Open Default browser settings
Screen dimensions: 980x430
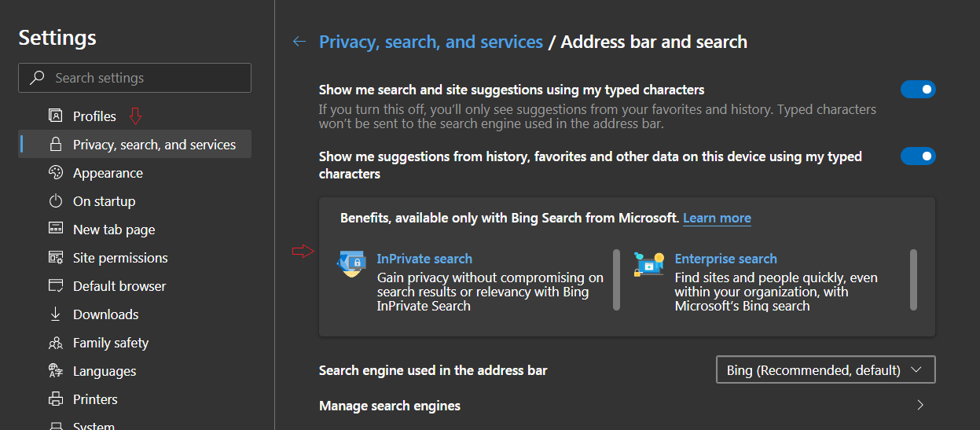[135, 286]
